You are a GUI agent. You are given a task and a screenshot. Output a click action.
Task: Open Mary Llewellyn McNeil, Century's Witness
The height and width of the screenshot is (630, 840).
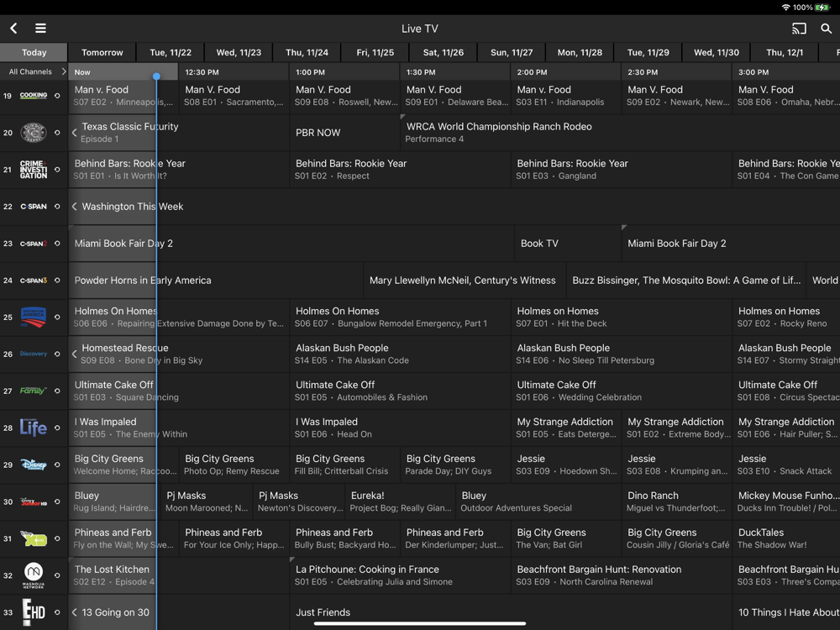pos(464,281)
